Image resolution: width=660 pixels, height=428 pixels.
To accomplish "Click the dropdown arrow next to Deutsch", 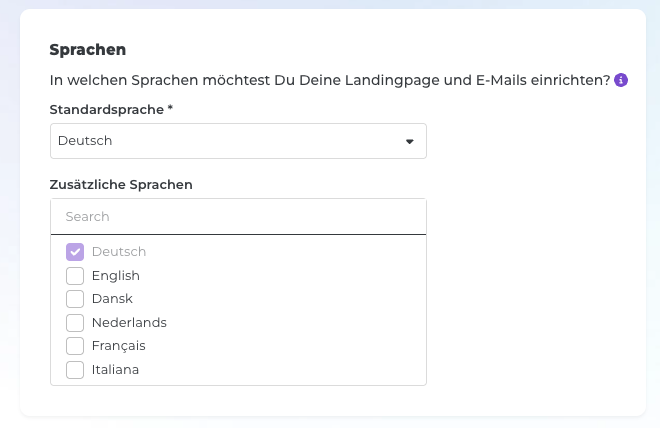I will pos(409,142).
